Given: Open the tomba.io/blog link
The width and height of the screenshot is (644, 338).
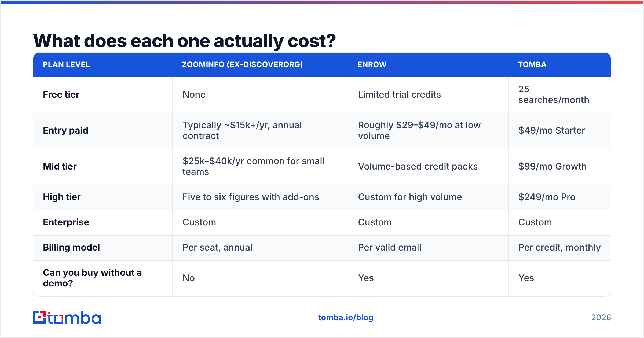Looking at the screenshot, I should [x=346, y=318].
